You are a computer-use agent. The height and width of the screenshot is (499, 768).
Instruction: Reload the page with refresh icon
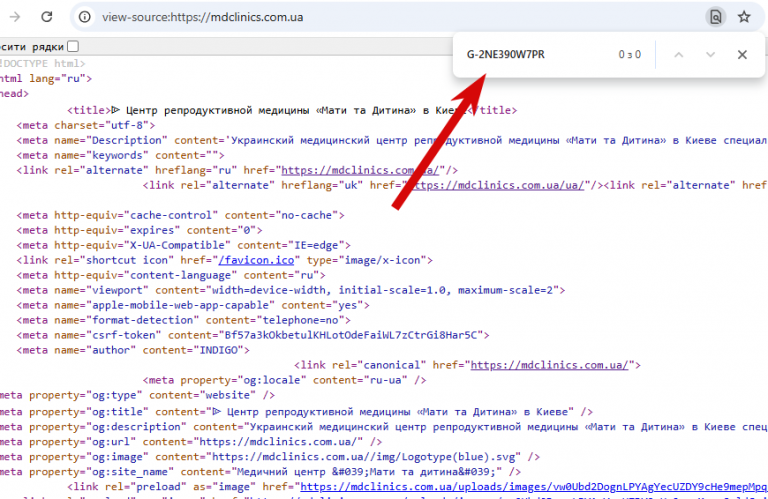click(47, 17)
